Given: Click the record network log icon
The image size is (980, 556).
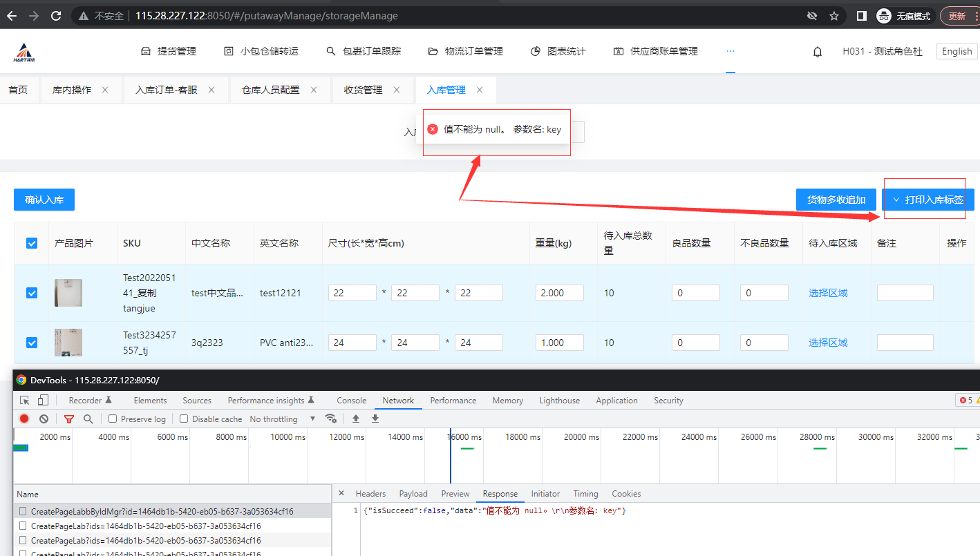Looking at the screenshot, I should point(24,419).
